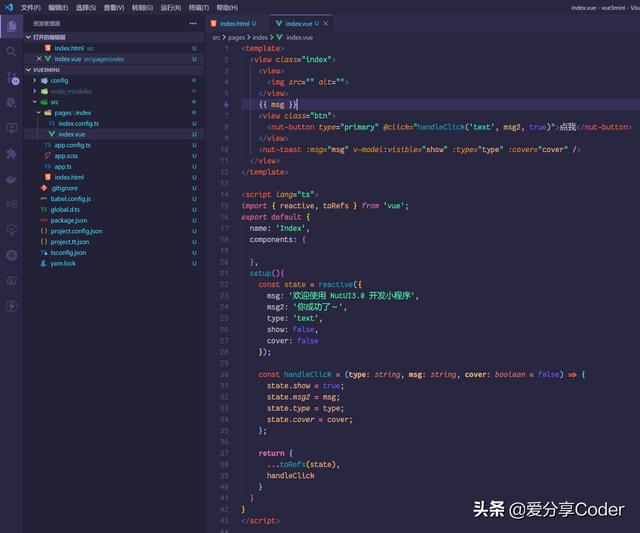Viewport: 640px width, 533px height.
Task: Click the Vue icon in breadcrumb
Action: pos(280,37)
